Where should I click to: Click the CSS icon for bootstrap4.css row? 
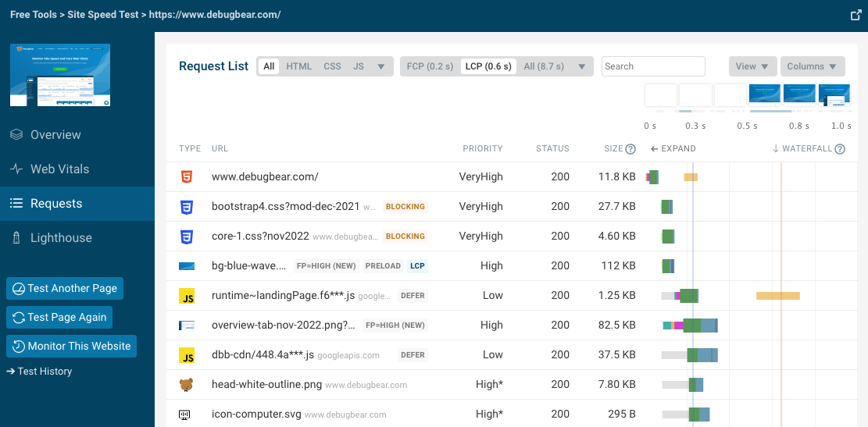[x=187, y=207]
